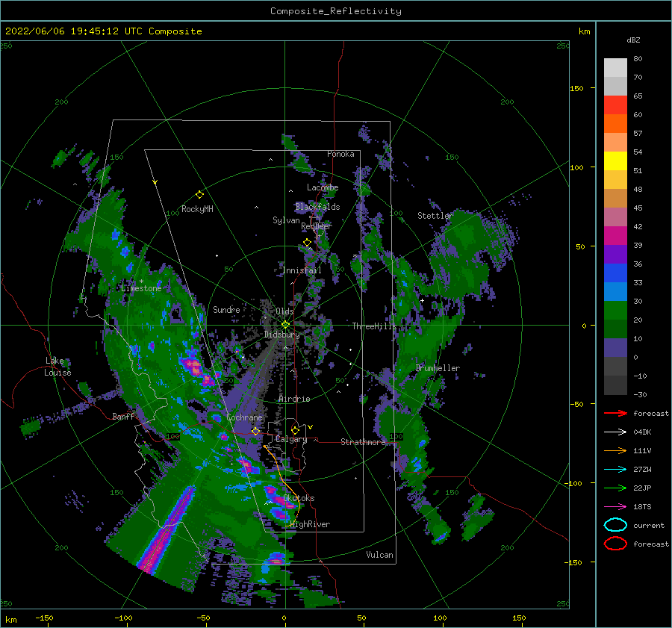Viewport: 672px width, 628px height.
Task: Click the Composite_Reflectivity title text
Action: click(335, 11)
